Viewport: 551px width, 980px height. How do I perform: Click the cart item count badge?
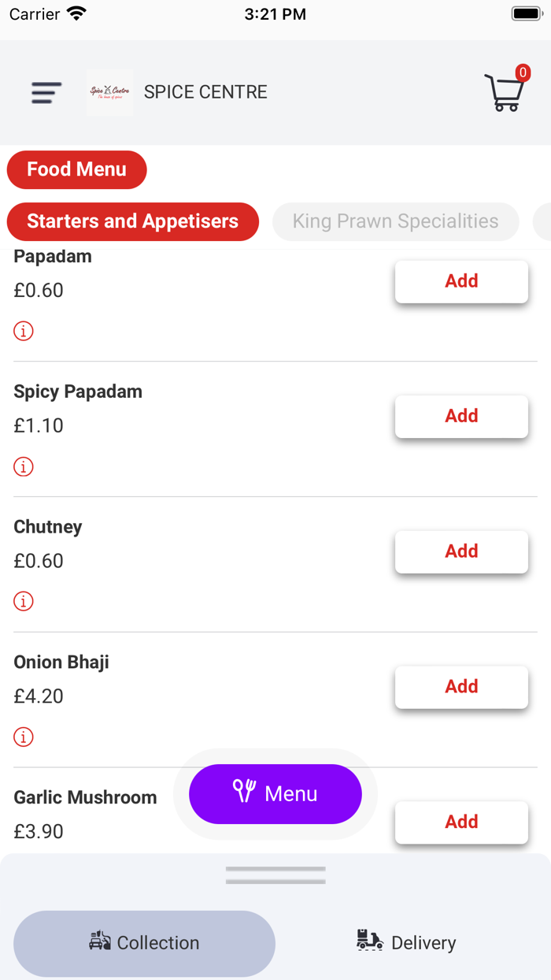click(522, 72)
